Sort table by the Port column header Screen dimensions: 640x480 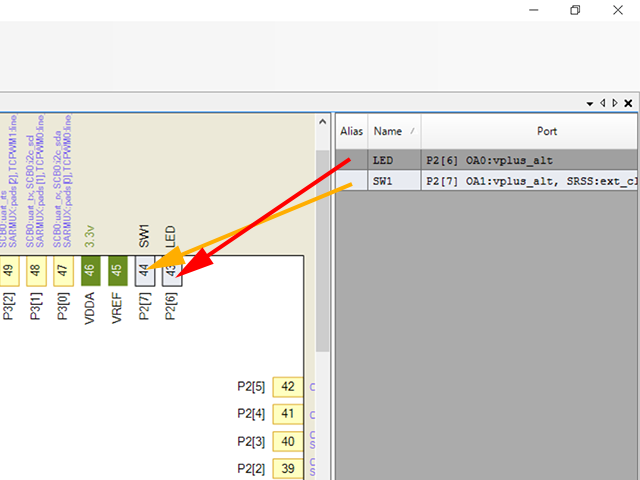[529, 131]
